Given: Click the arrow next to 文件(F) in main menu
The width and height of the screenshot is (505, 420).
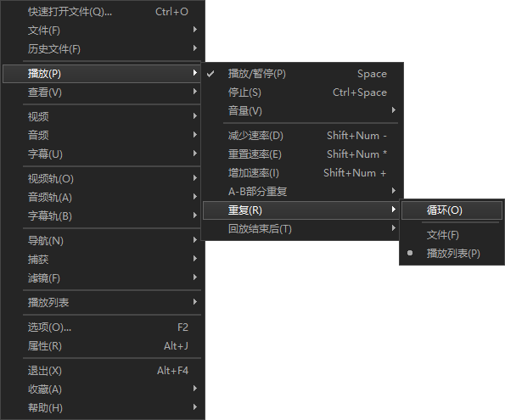Looking at the screenshot, I should [x=195, y=30].
